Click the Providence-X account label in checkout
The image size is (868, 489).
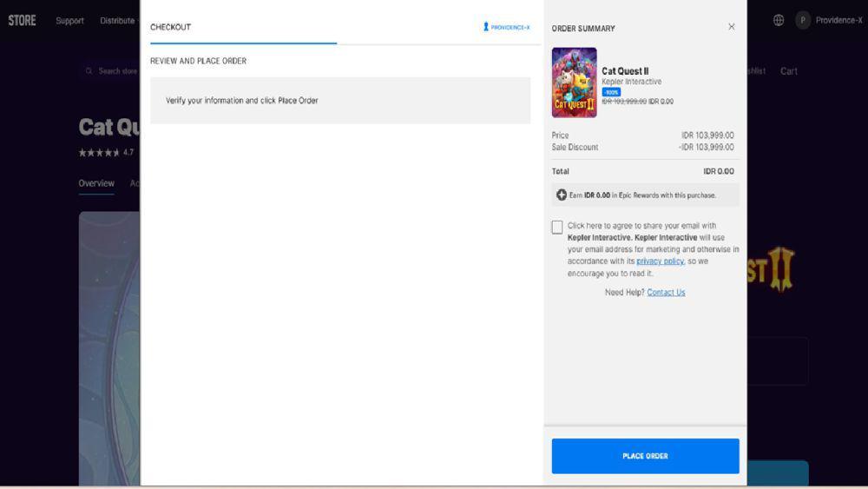pyautogui.click(x=510, y=27)
